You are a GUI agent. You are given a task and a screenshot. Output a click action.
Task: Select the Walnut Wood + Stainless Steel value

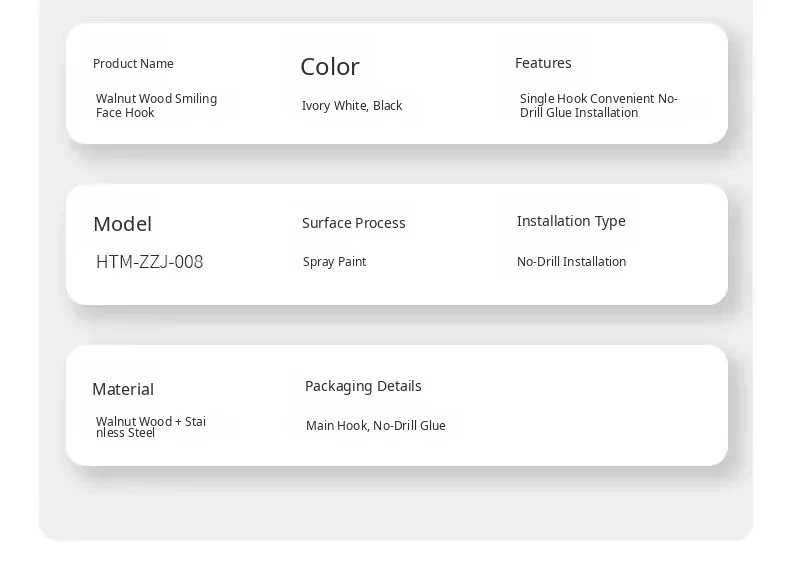coord(150,427)
